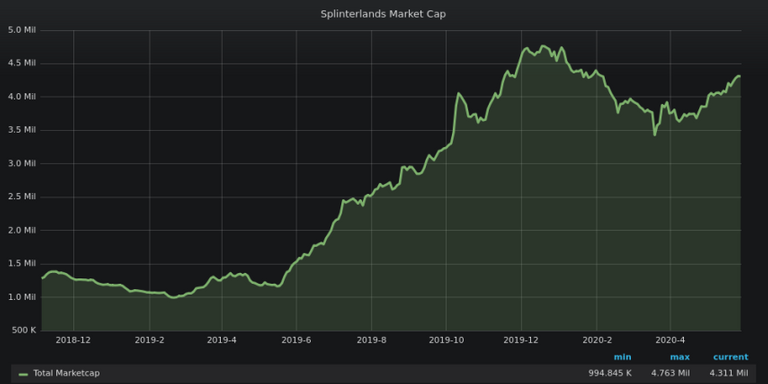768x384 pixels.
Task: Click the 2020-2 x-axis date label
Action: [x=597, y=340]
